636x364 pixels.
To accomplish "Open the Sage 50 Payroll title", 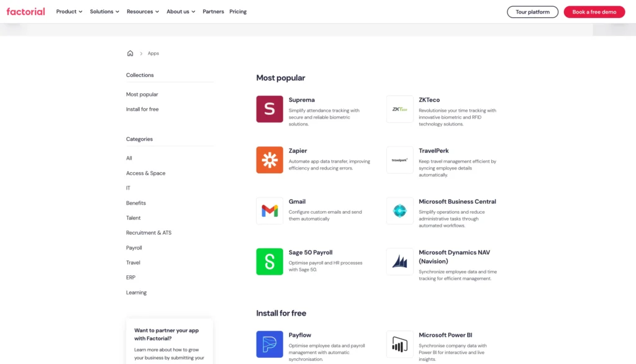I will point(311,252).
